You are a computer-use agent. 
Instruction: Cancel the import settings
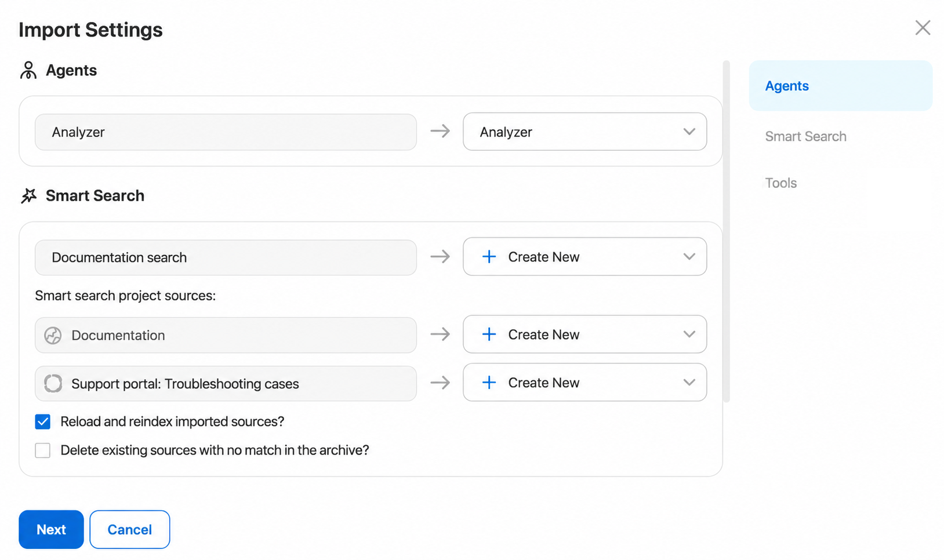coord(130,529)
